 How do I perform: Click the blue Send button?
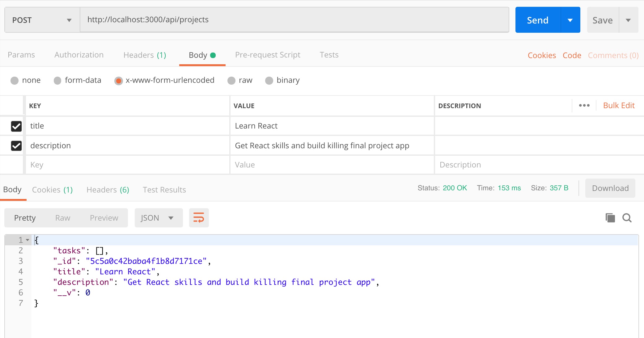click(538, 20)
